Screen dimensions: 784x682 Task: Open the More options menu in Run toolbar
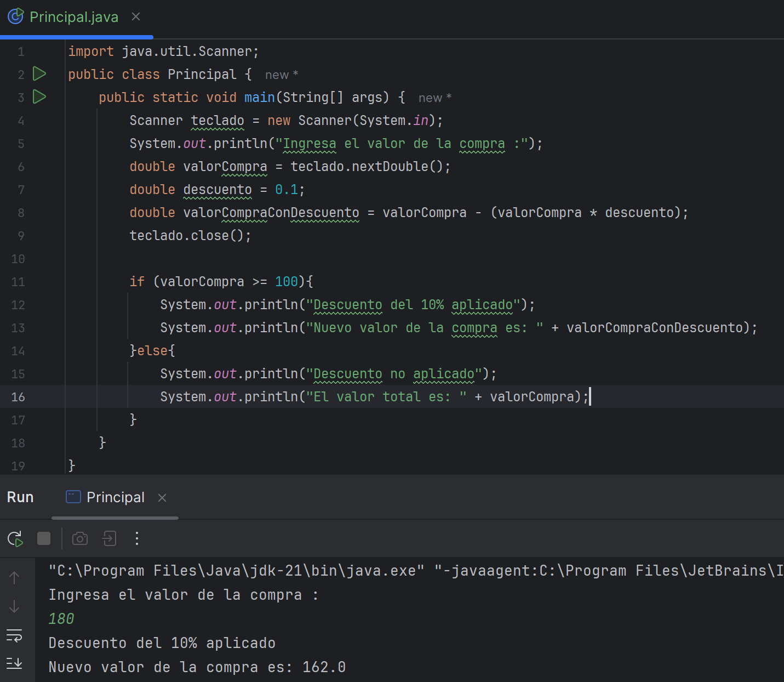coord(137,538)
